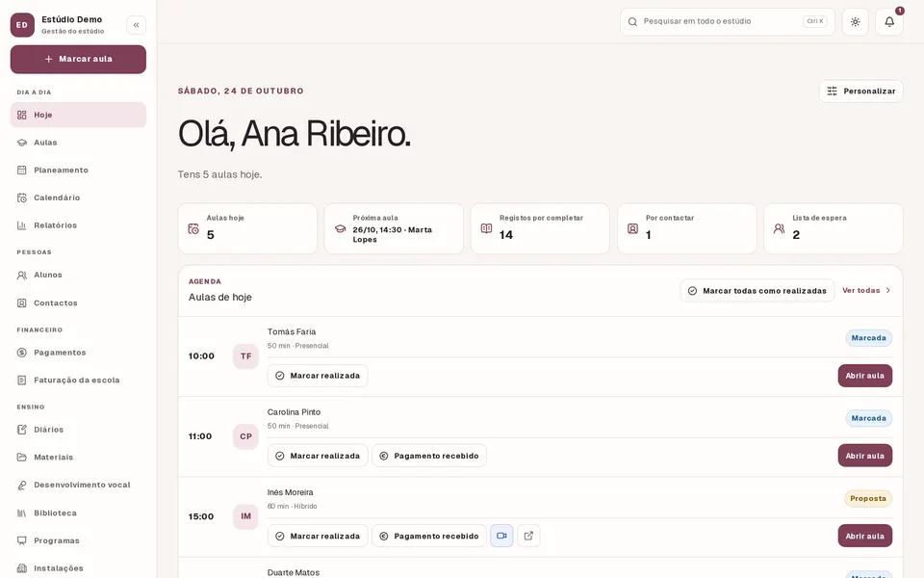
Task: Open Tomás Faria's lesson with Abrir aula
Action: (x=865, y=376)
